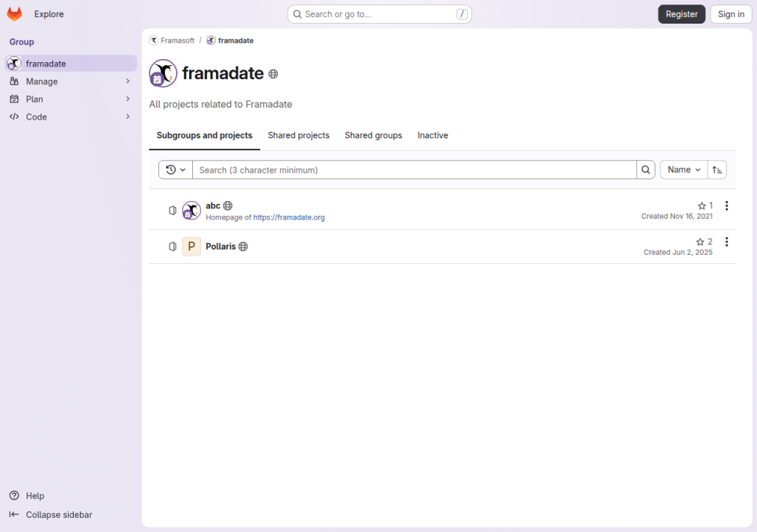Click the Sign in button
The image size is (757, 532).
[730, 14]
